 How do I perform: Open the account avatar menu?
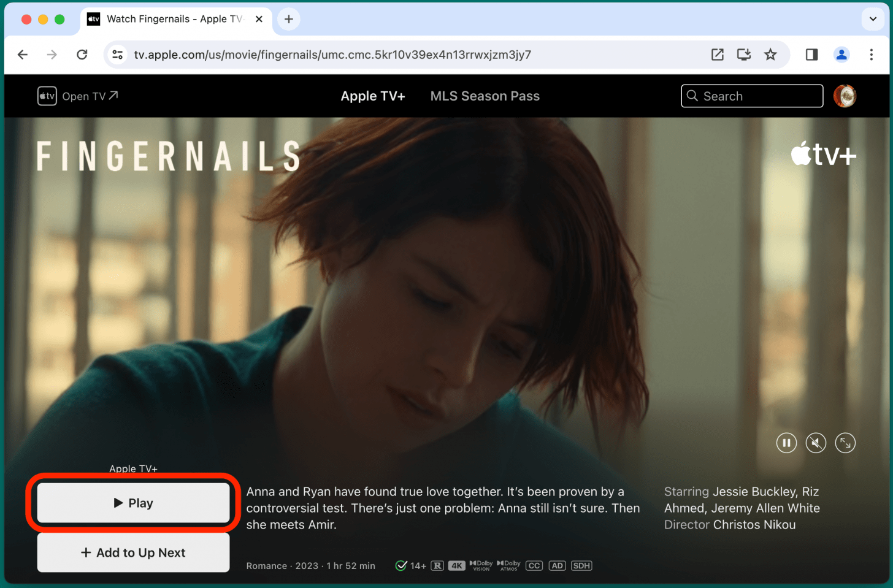pos(845,96)
